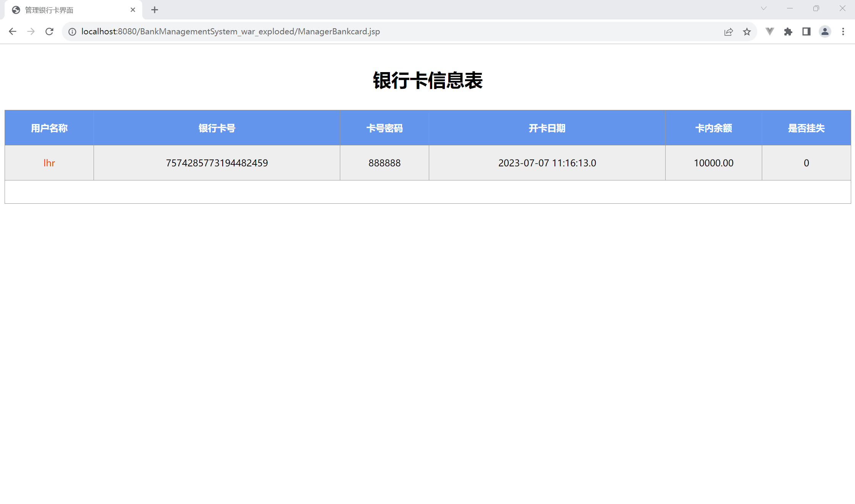This screenshot has height=504, width=855.
Task: Click the 银行卡号 column header
Action: [x=217, y=128]
